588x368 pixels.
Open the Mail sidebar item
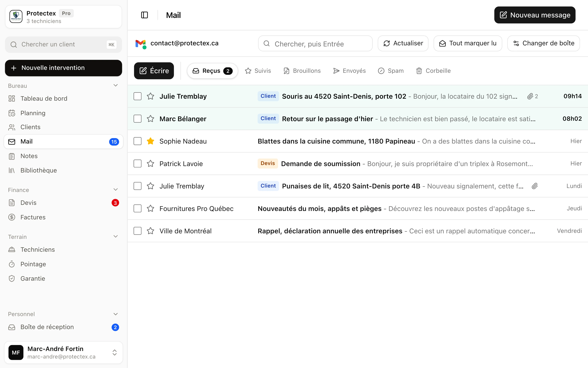(x=64, y=142)
